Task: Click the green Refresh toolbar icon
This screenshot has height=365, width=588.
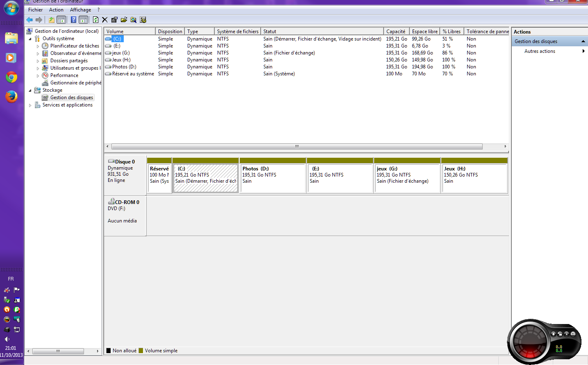Action: (95, 20)
